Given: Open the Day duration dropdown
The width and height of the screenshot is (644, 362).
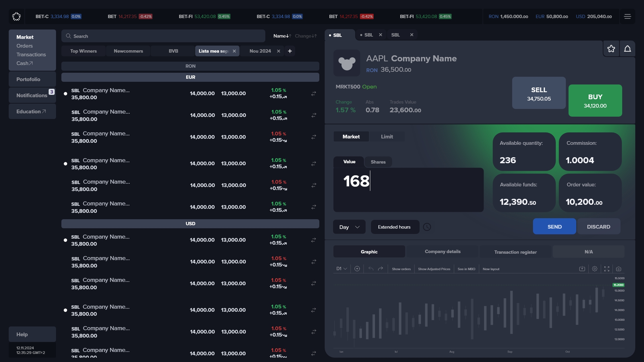Looking at the screenshot, I should pyautogui.click(x=349, y=227).
